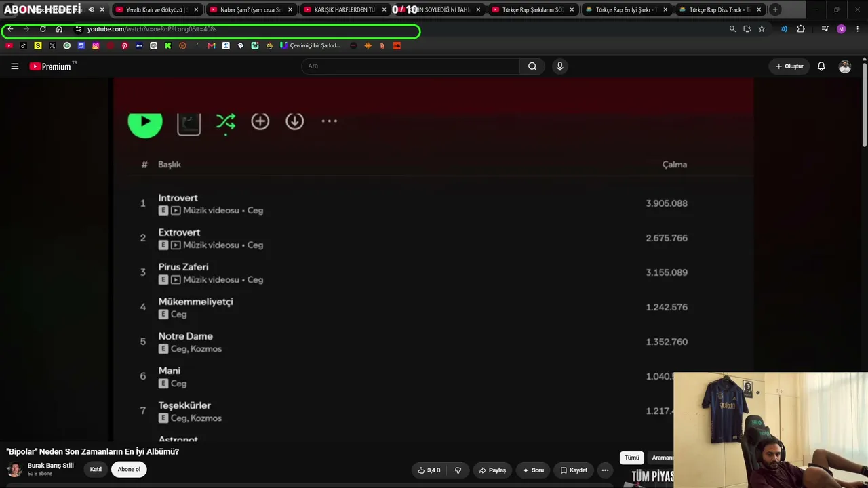Open the SoundCloud bookmark
Viewport: 868px width, 488px height.
397,45
